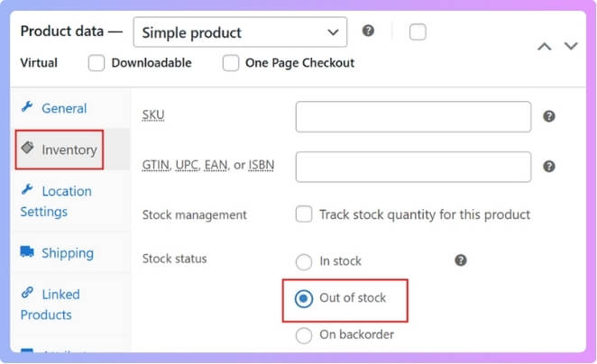This screenshot has height=364, width=597.
Task: Open the Simple product type dropdown
Action: click(x=239, y=32)
